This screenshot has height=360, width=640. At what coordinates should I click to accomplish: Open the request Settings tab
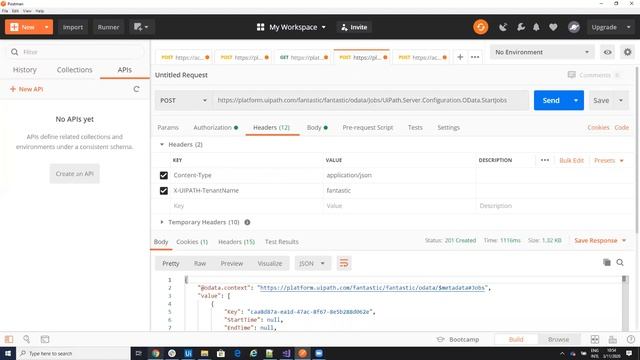click(449, 127)
